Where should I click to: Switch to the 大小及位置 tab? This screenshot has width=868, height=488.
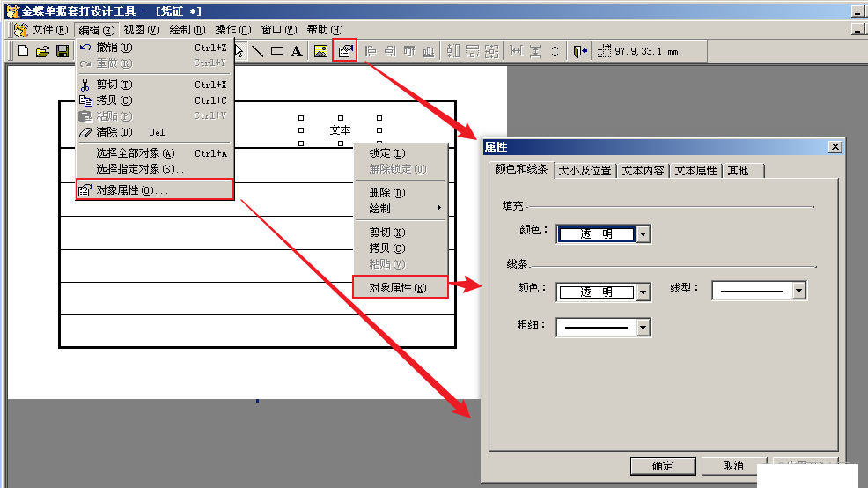(585, 171)
